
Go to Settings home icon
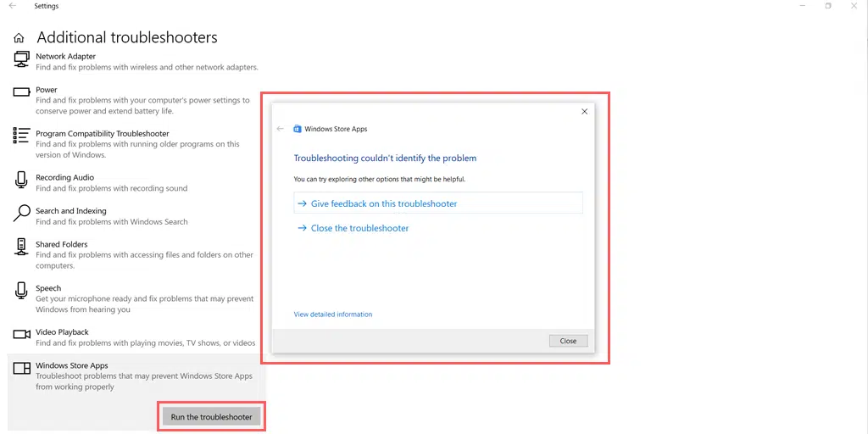(x=19, y=38)
